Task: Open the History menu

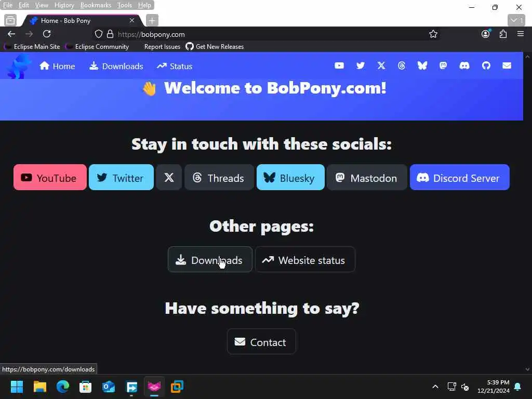Action: click(64, 5)
